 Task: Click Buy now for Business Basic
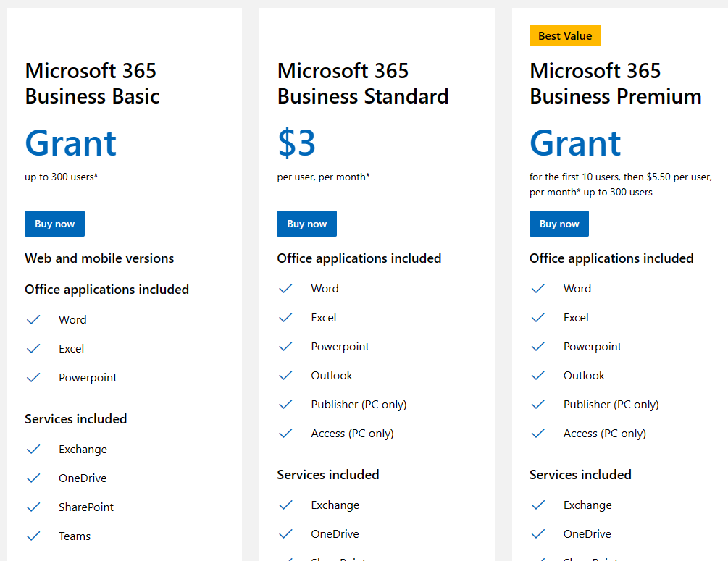point(54,224)
